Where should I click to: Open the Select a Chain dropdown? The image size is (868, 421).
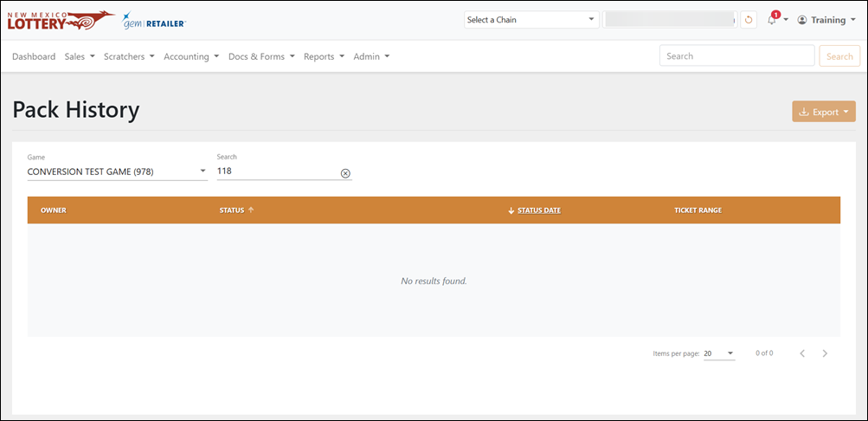tap(531, 20)
